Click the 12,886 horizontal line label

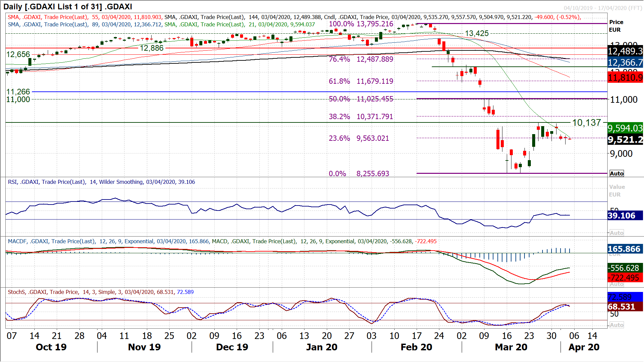[152, 48]
